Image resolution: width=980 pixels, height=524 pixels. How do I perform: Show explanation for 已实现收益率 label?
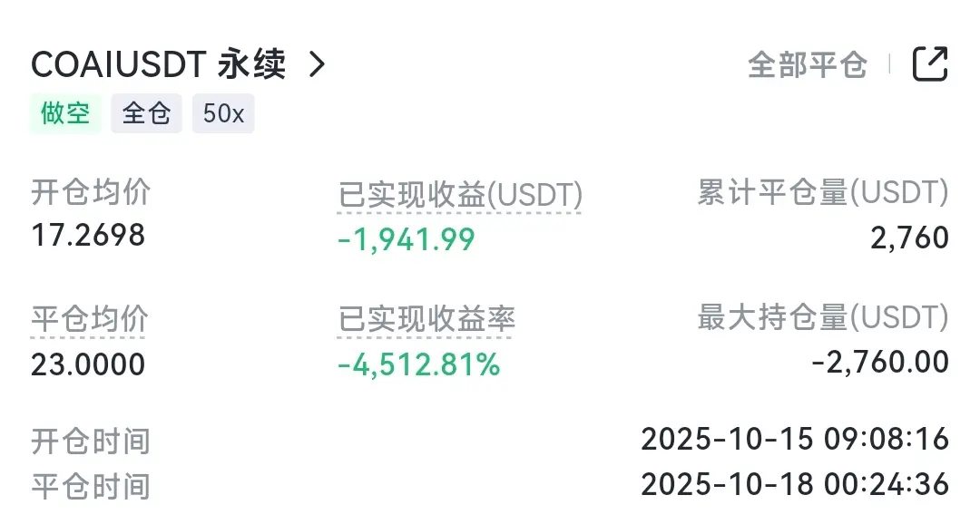tap(426, 319)
